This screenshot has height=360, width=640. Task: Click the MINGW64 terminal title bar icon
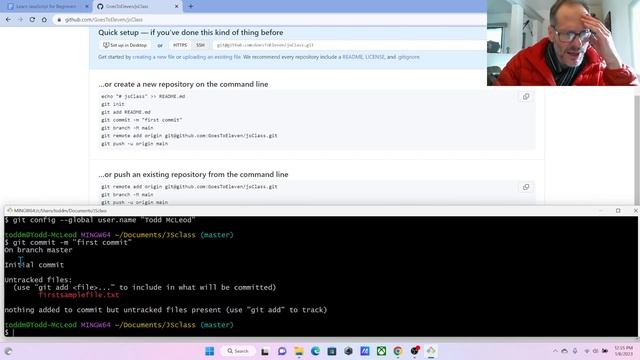click(9, 211)
